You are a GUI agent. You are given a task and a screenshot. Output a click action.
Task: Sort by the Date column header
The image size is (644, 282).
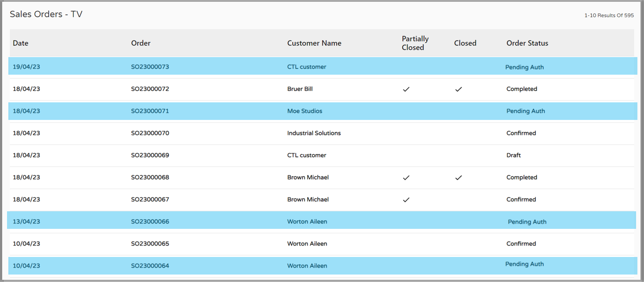pos(21,43)
